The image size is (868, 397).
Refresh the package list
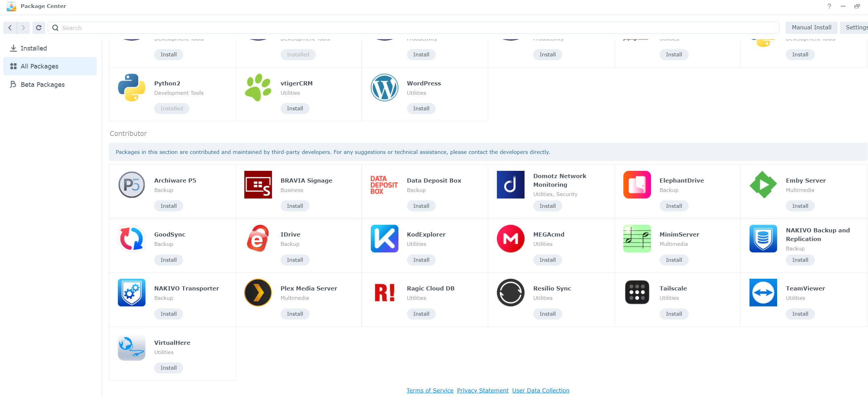(x=39, y=28)
